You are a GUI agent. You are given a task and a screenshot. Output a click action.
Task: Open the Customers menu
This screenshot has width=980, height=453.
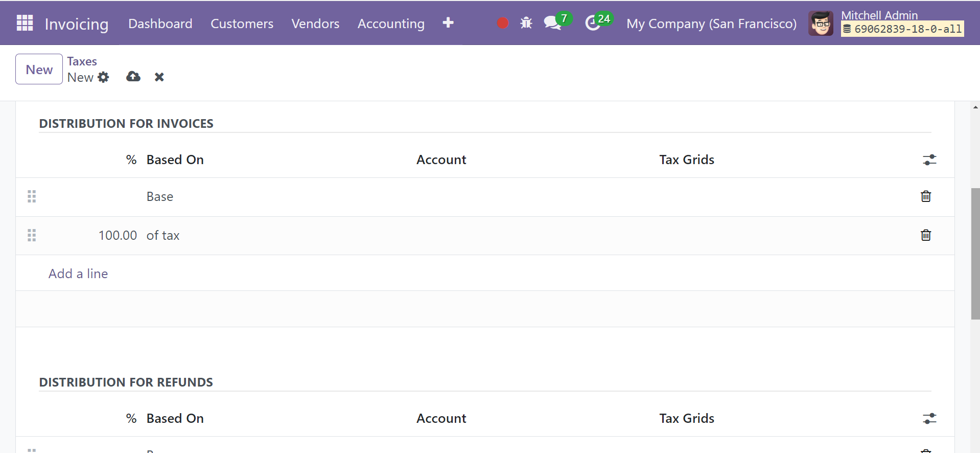242,24
